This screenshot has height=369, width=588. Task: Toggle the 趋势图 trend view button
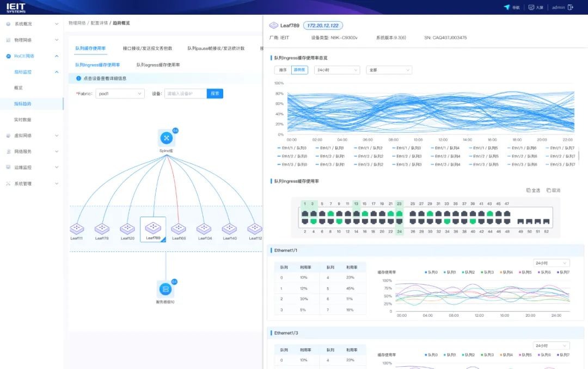click(x=299, y=70)
